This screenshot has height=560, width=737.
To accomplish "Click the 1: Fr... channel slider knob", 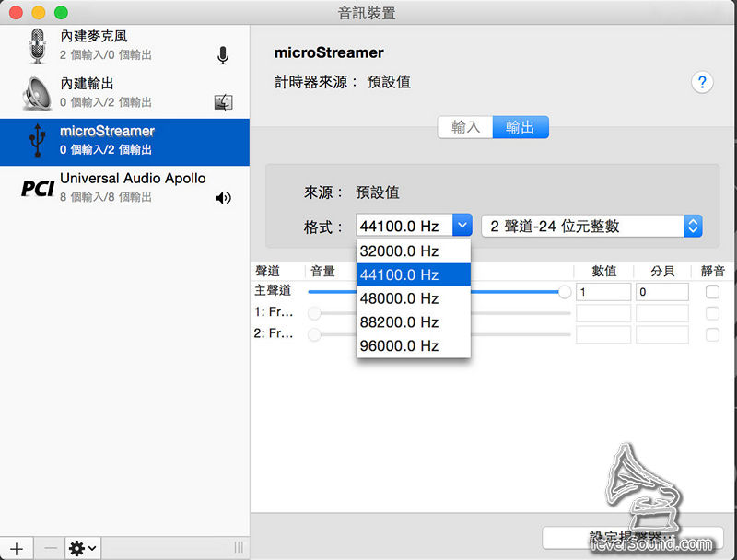I will [x=314, y=313].
